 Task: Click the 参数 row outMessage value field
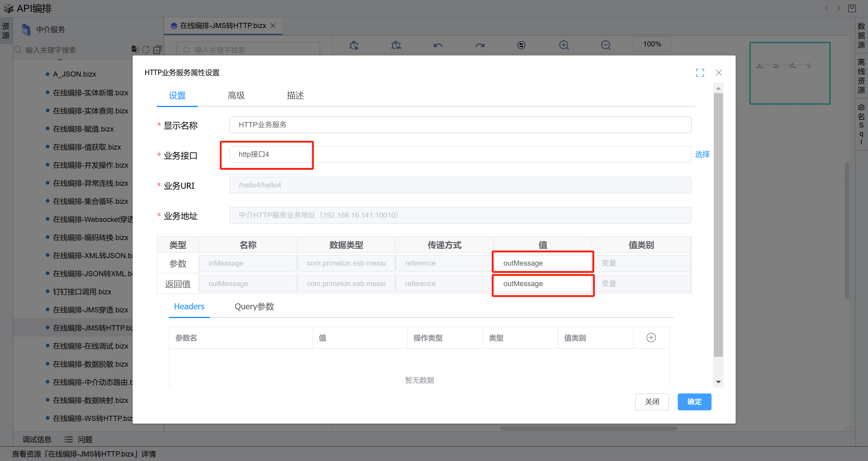pyautogui.click(x=542, y=263)
